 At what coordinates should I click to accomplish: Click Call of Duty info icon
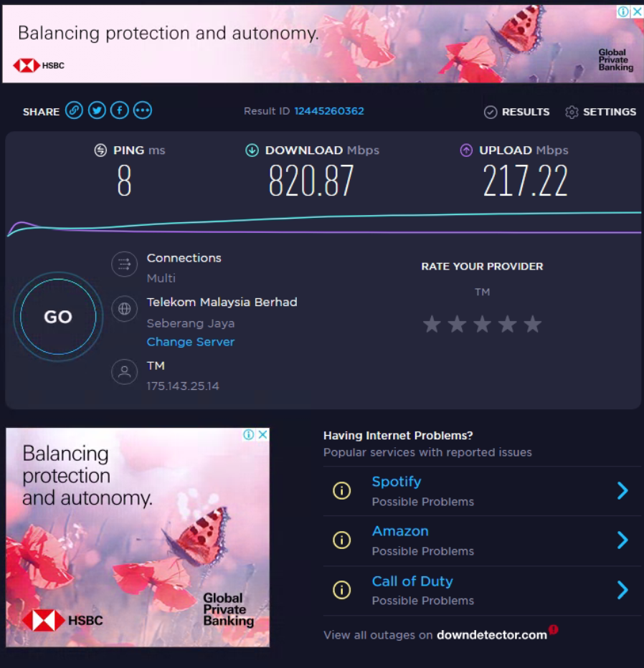(x=342, y=590)
